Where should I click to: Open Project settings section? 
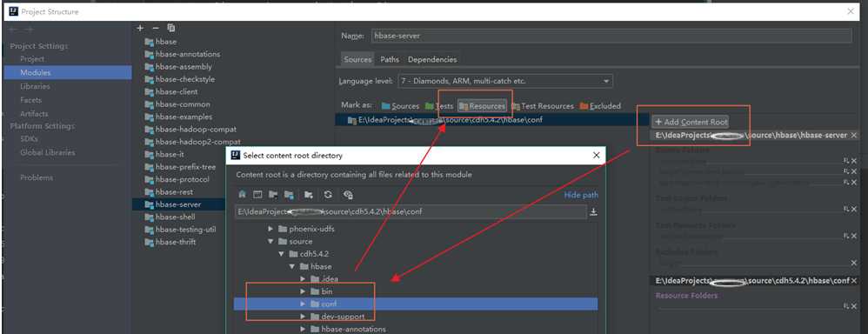[32, 59]
